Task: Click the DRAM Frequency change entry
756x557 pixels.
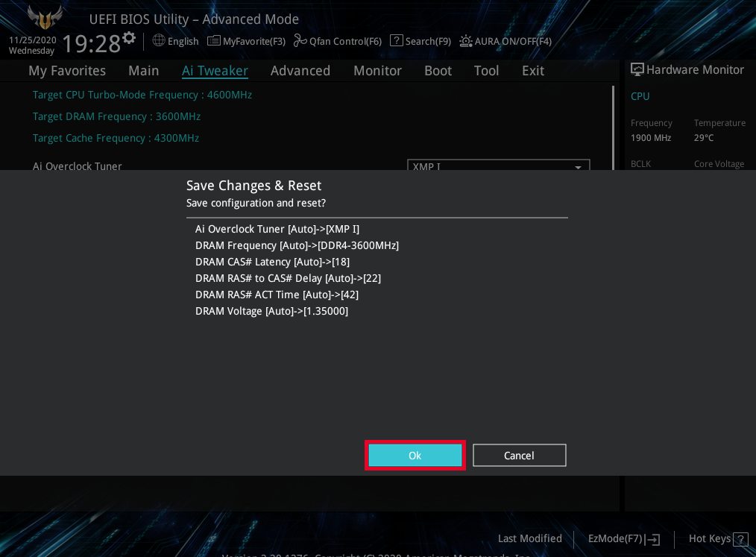Action: 297,245
